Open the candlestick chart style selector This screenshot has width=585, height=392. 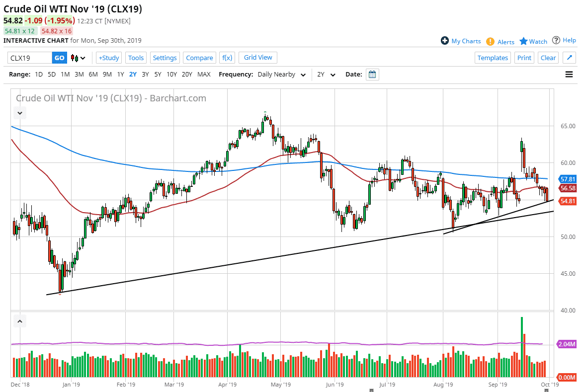tap(74, 58)
